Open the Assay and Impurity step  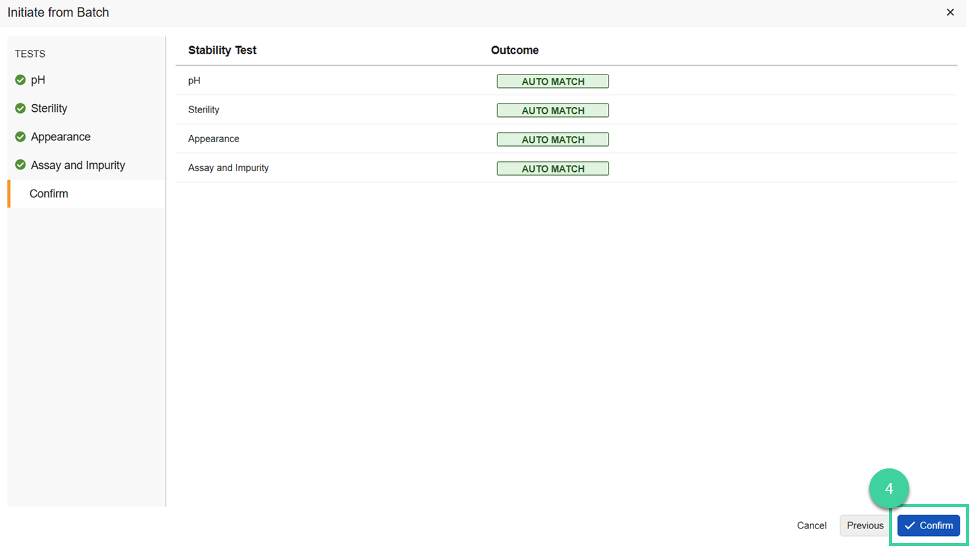click(x=77, y=165)
